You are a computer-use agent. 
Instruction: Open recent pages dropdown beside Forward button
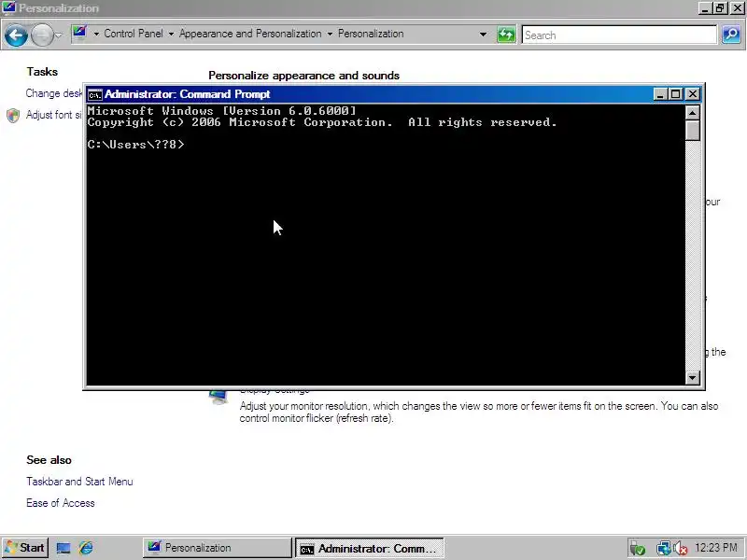click(x=58, y=35)
